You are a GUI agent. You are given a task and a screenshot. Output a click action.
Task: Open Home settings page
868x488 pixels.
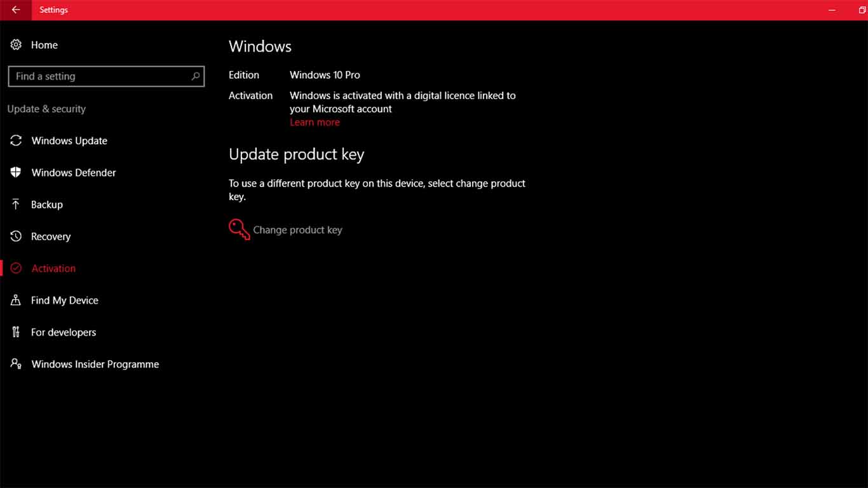(44, 44)
